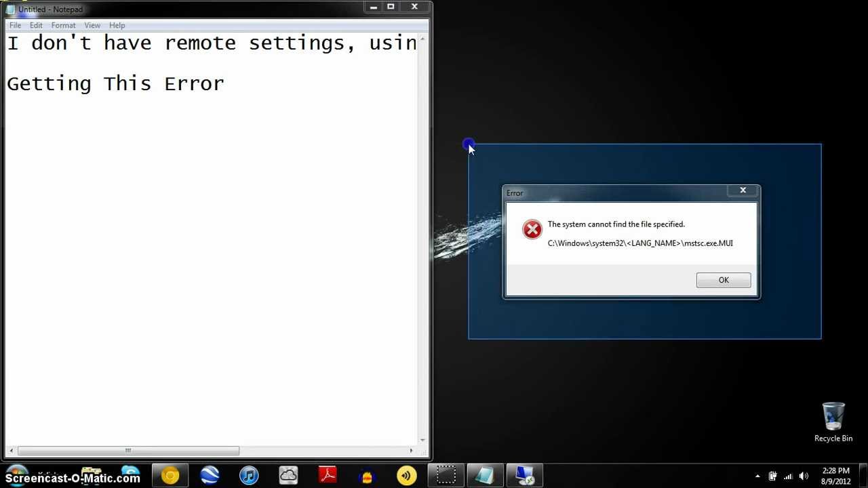868x488 pixels.
Task: Click the 'The system cannot find the file specified.' message
Action: [x=616, y=224]
